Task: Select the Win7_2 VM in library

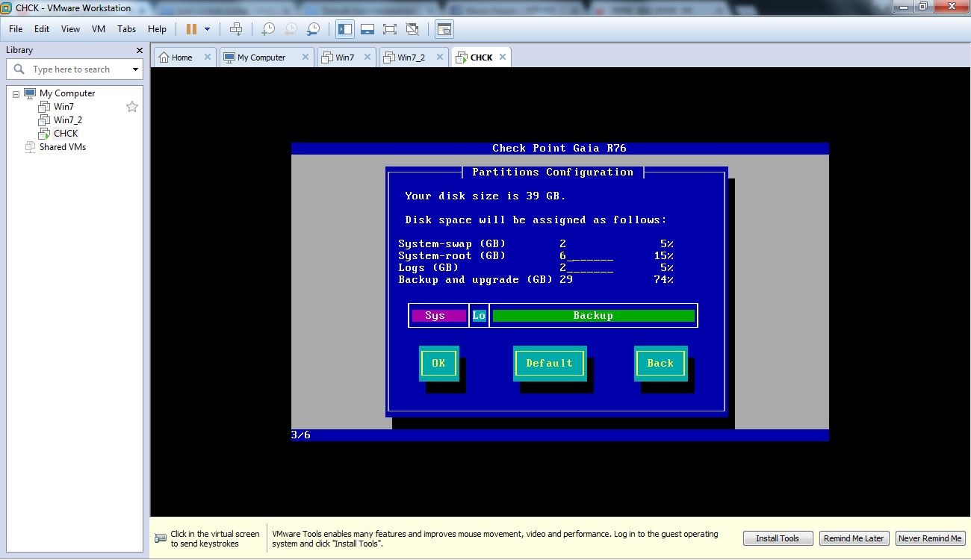Action: 68,120
